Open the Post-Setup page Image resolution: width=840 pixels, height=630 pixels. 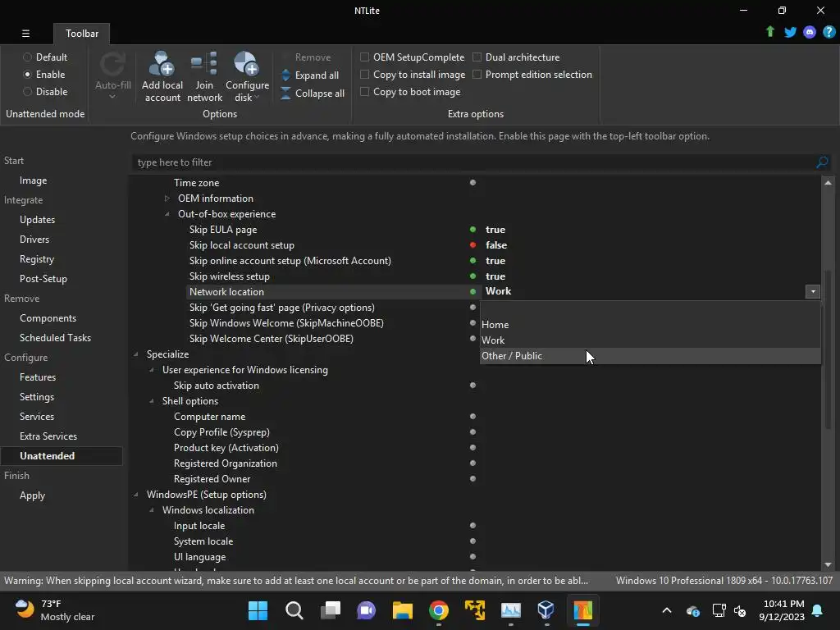(43, 279)
